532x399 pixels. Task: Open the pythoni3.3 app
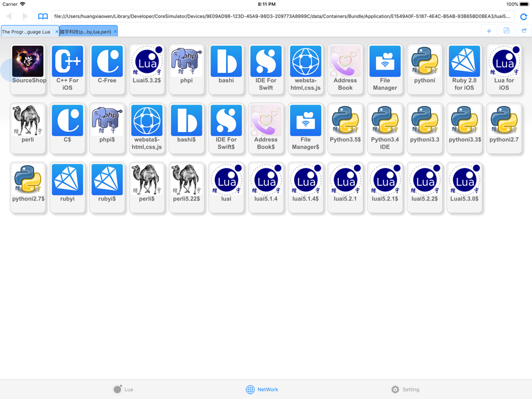coord(425,128)
